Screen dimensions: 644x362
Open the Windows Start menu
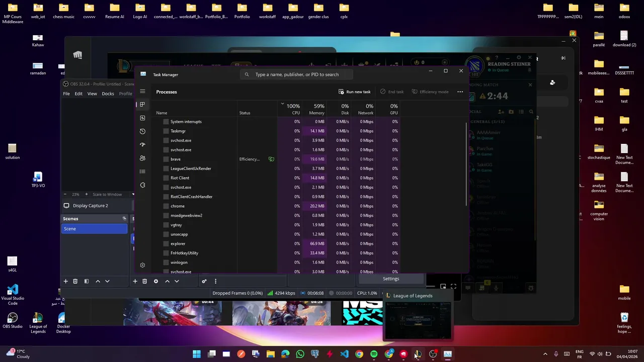[197, 354]
